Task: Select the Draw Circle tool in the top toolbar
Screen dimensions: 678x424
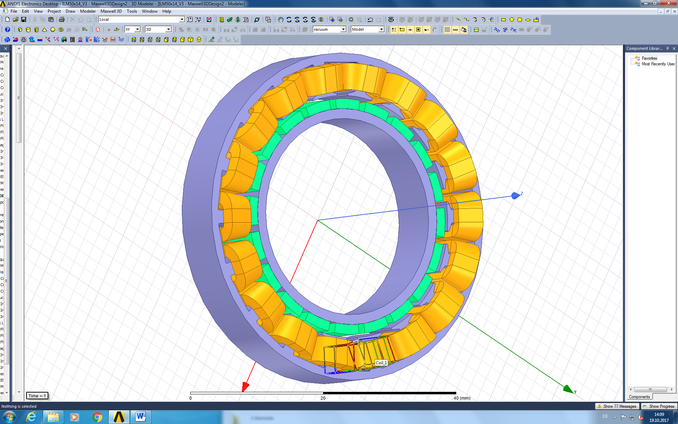Action: [512, 19]
